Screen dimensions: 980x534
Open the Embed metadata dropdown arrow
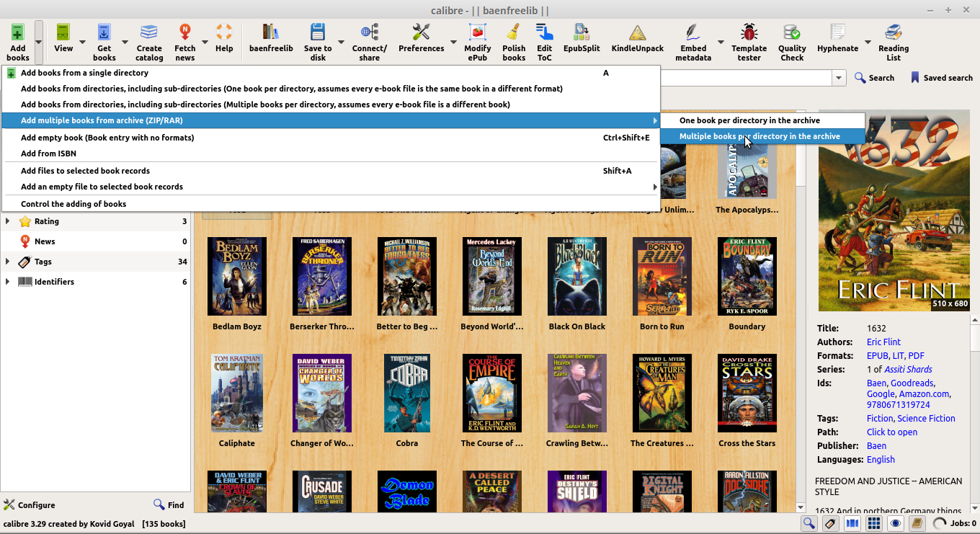[721, 43]
